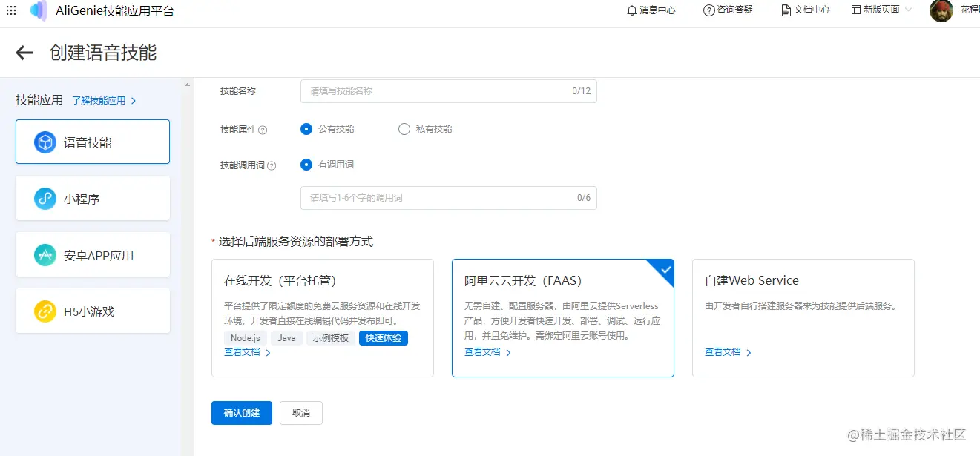Select the 在线开发（平台托管）card

[323, 318]
